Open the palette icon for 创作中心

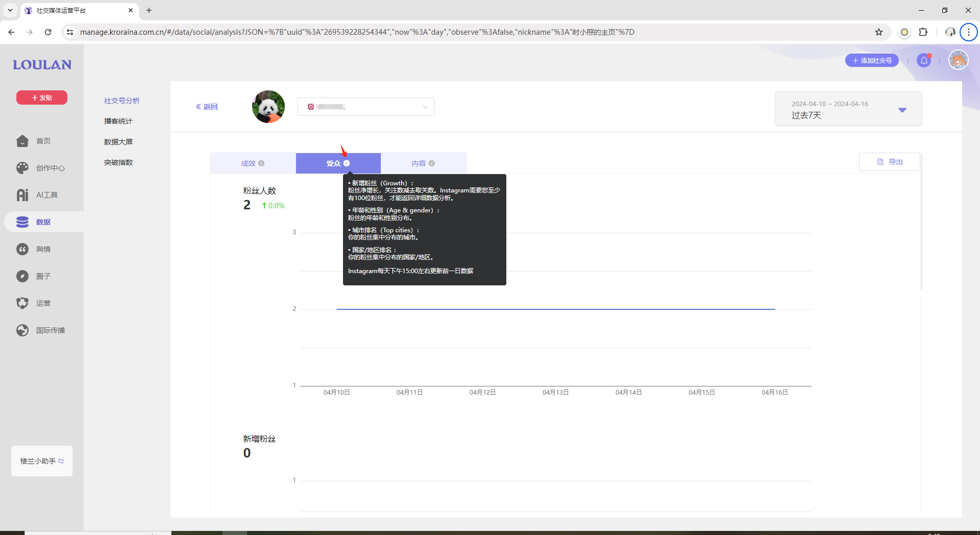tap(22, 168)
